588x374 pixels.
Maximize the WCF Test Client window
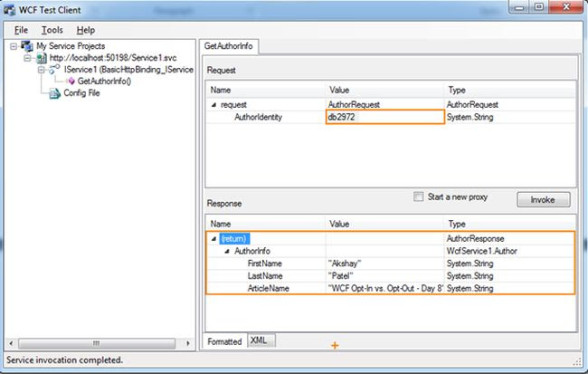click(x=539, y=7)
